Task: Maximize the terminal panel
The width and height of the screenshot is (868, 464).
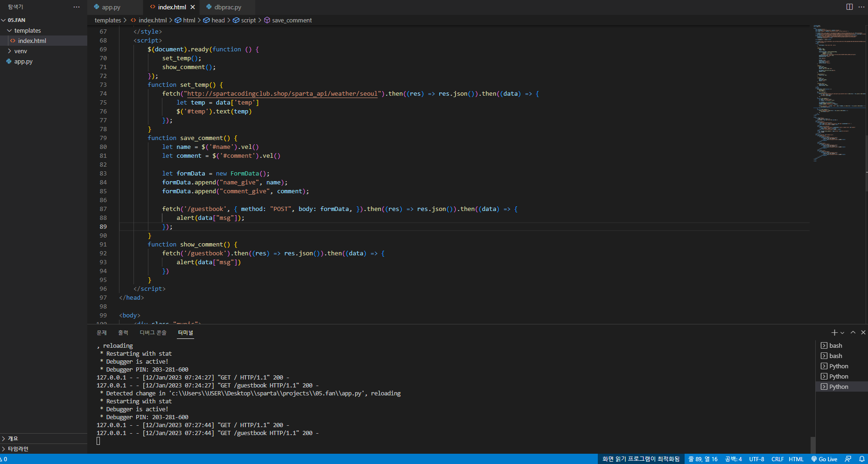Action: pos(853,332)
